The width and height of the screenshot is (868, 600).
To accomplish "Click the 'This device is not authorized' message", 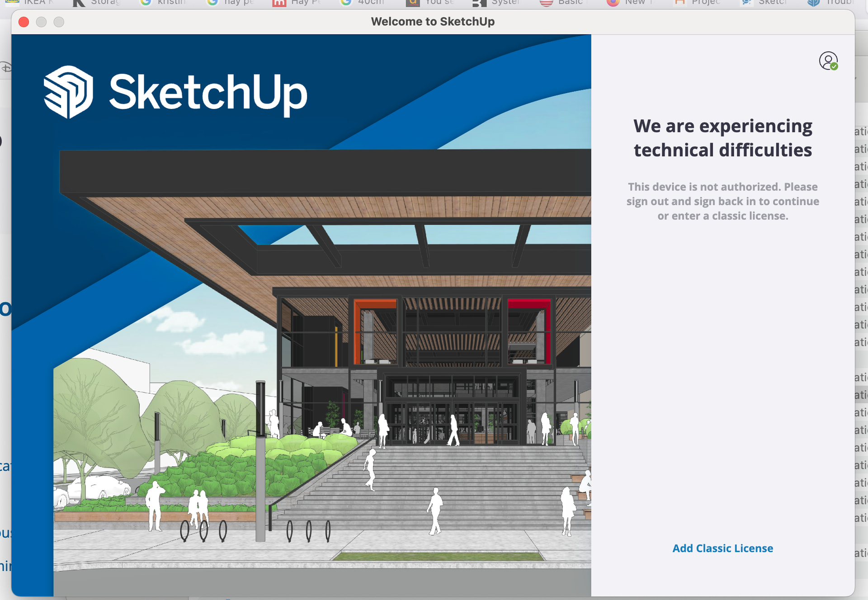I will tap(722, 201).
